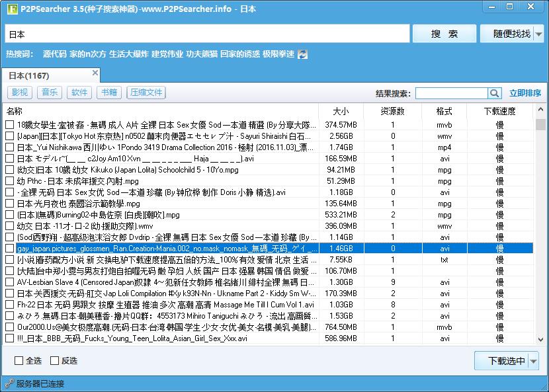Sort by the 格式 column header

pyautogui.click(x=444, y=111)
